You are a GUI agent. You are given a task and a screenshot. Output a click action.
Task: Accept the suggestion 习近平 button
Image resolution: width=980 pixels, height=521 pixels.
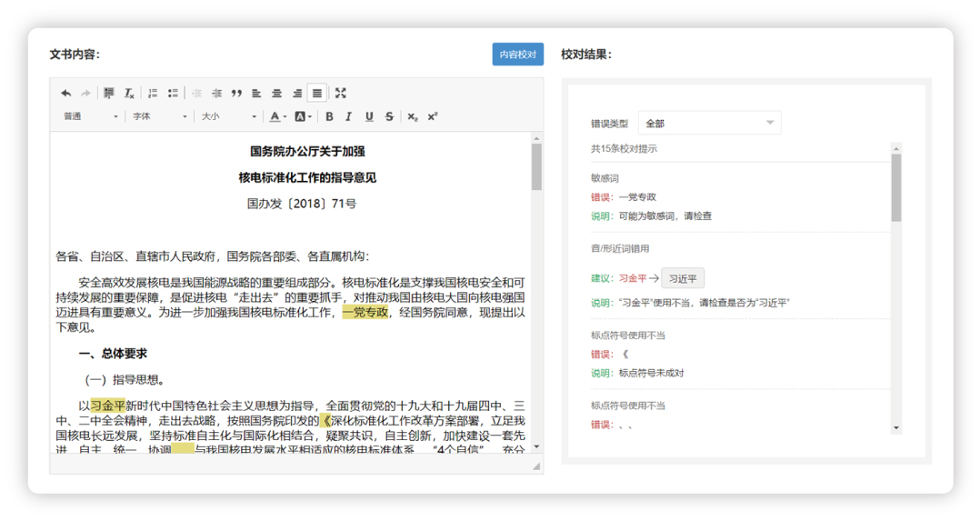(683, 278)
